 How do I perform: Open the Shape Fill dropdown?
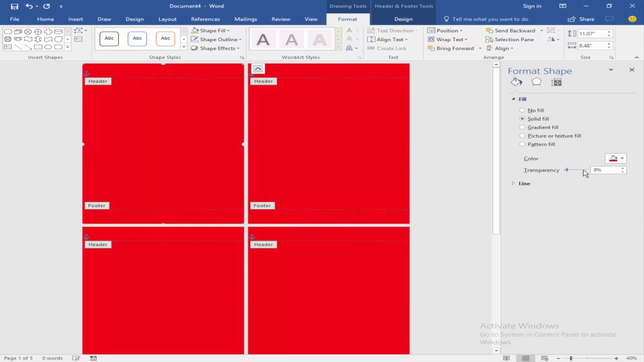tap(211, 31)
